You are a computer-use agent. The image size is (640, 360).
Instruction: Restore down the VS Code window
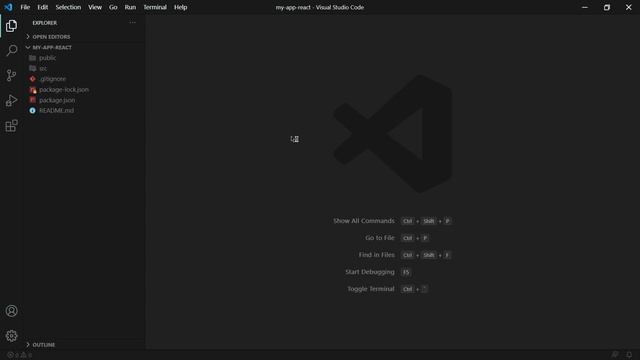(607, 7)
